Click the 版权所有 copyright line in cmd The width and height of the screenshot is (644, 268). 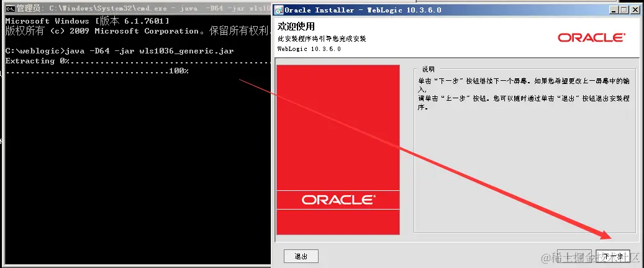tap(138, 31)
